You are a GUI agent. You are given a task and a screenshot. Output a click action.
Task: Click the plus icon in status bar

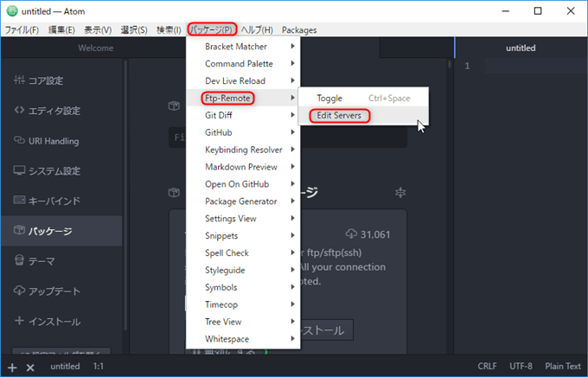[12, 367]
